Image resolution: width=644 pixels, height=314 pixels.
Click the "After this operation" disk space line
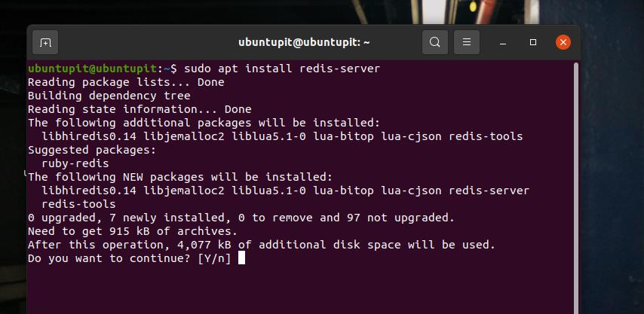click(261, 245)
